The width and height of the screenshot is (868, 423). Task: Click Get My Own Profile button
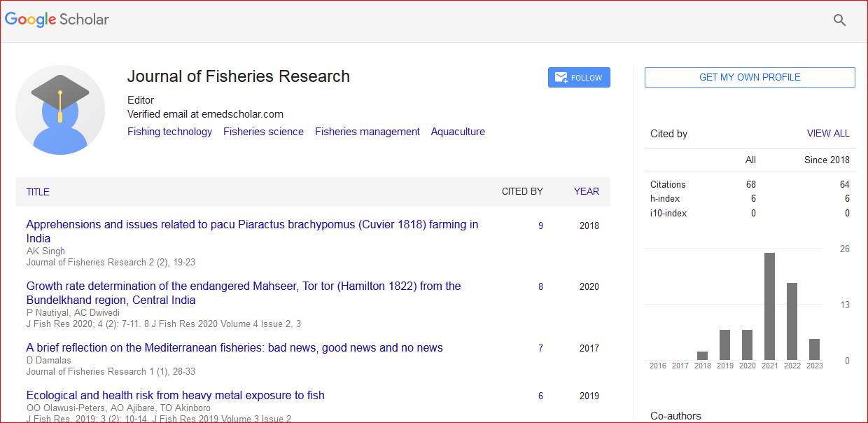[750, 77]
